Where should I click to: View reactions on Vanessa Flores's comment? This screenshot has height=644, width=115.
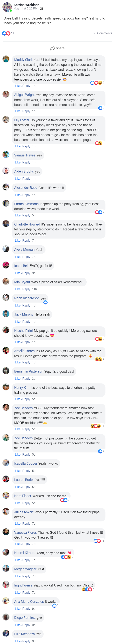tap(97, 541)
